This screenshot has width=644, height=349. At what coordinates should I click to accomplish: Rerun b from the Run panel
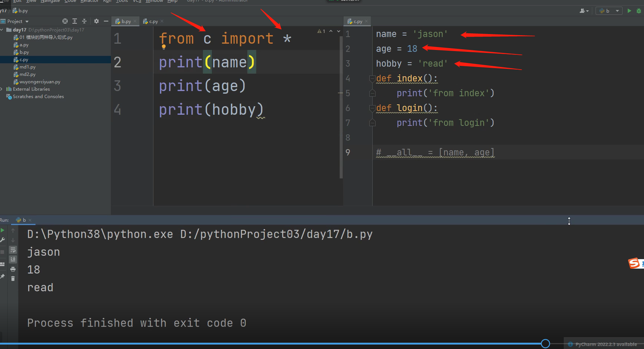coord(3,230)
